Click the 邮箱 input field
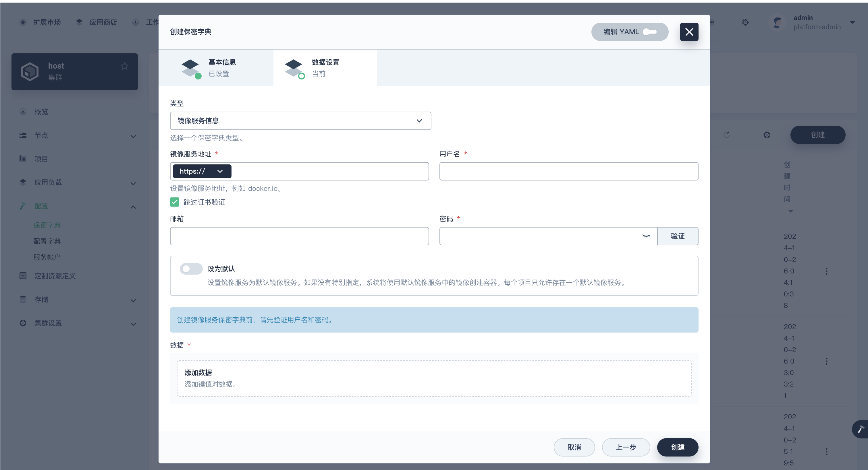This screenshot has height=470, width=868. pos(299,236)
